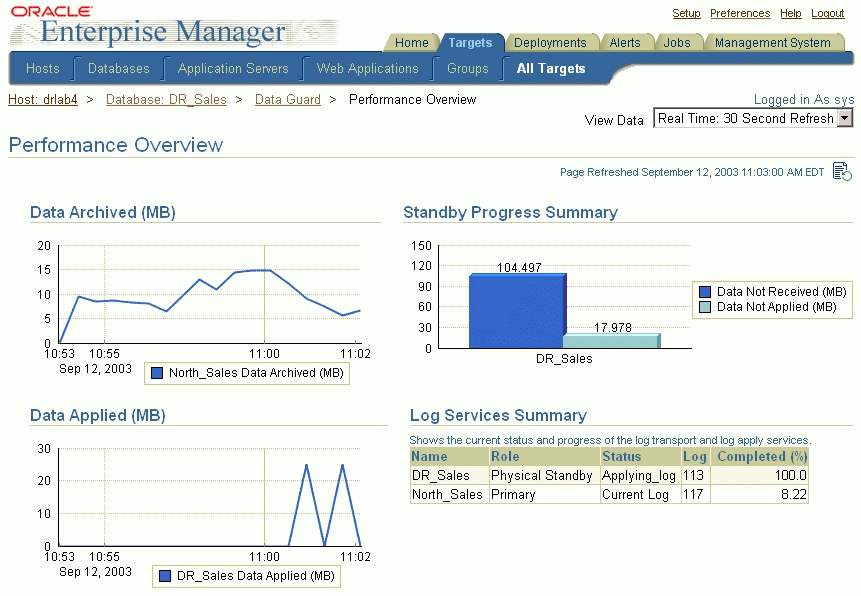Select the Databases subtab
Viewport: 861px width, 596px height.
pos(117,68)
